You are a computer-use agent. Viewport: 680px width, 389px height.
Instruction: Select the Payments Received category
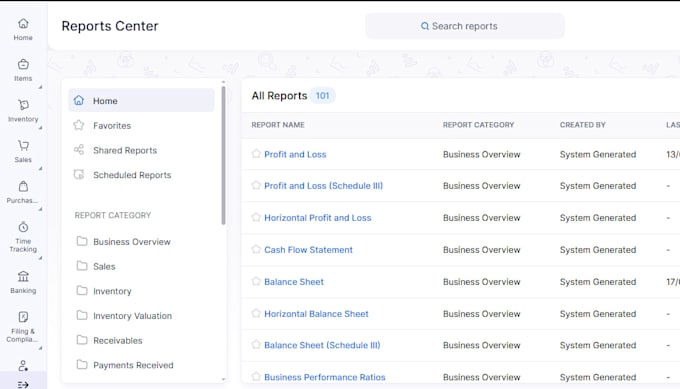[x=133, y=366]
